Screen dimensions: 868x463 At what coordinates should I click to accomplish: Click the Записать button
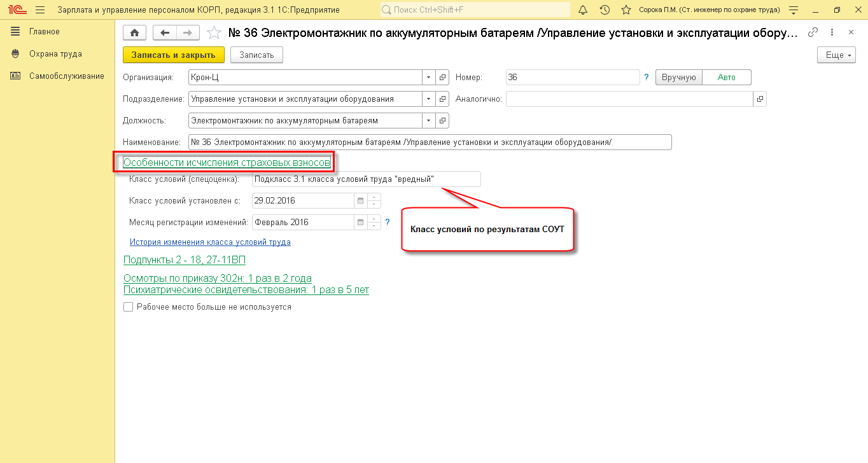(256, 55)
